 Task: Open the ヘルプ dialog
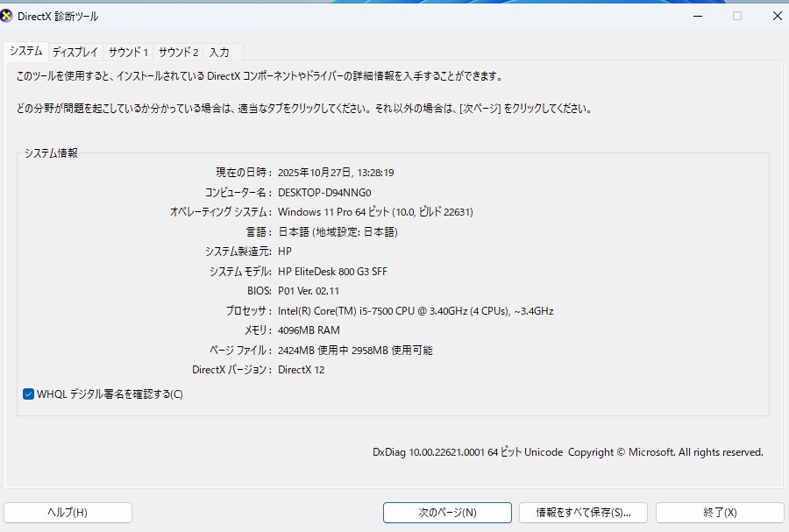[68, 513]
